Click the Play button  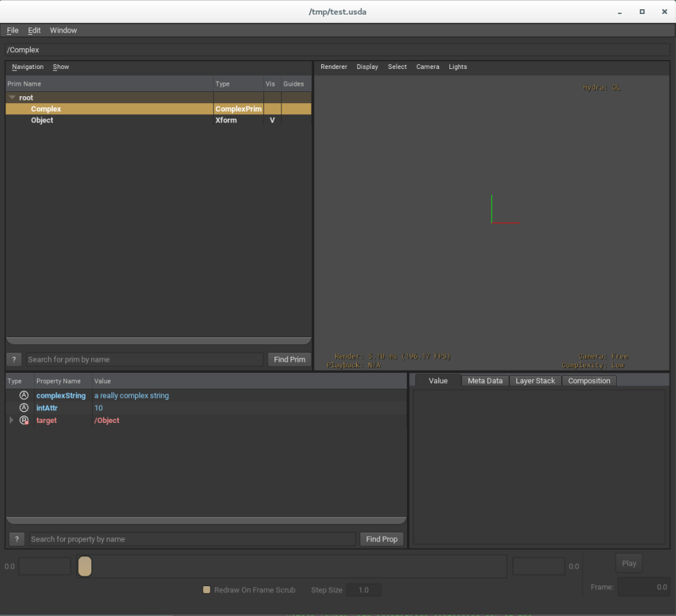[x=629, y=564]
